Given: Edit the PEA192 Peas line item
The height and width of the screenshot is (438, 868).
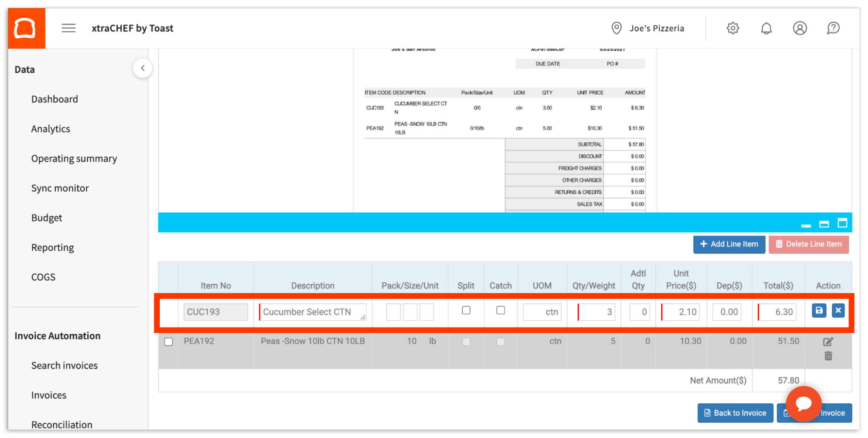Looking at the screenshot, I should pyautogui.click(x=828, y=342).
